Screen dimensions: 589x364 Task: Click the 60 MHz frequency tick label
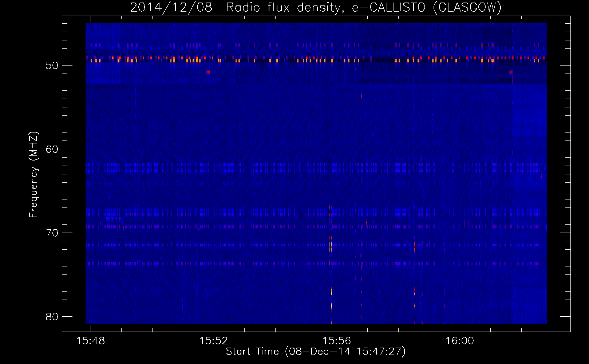coord(52,149)
